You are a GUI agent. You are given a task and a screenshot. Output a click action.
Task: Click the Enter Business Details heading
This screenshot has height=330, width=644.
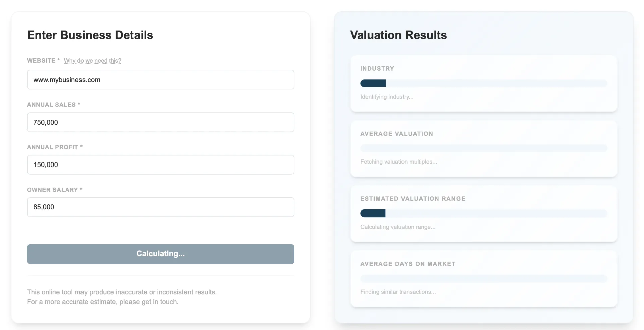tap(90, 35)
